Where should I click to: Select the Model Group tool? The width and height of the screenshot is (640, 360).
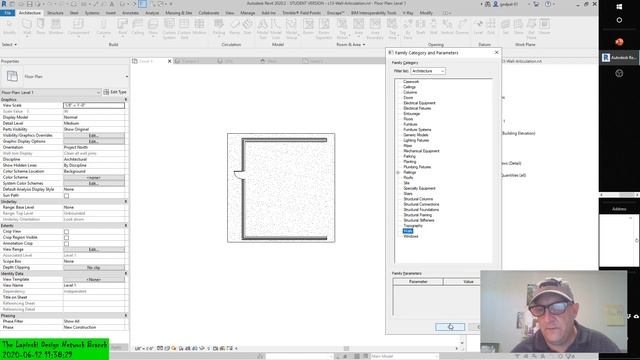(291, 29)
